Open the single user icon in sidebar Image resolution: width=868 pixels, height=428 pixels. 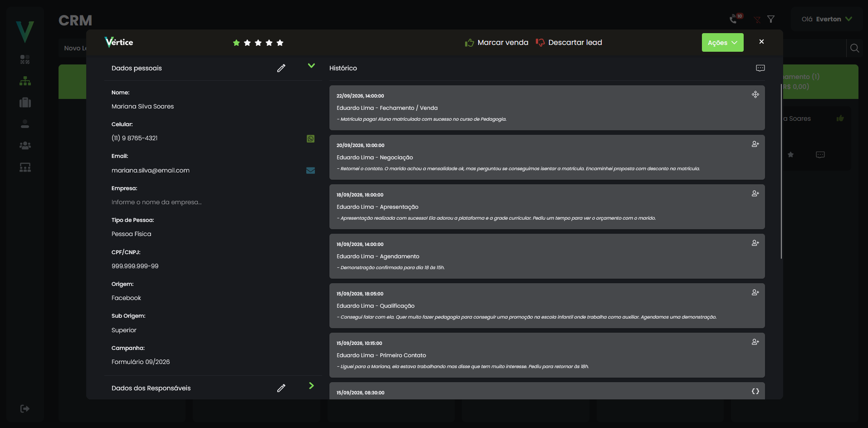[25, 124]
